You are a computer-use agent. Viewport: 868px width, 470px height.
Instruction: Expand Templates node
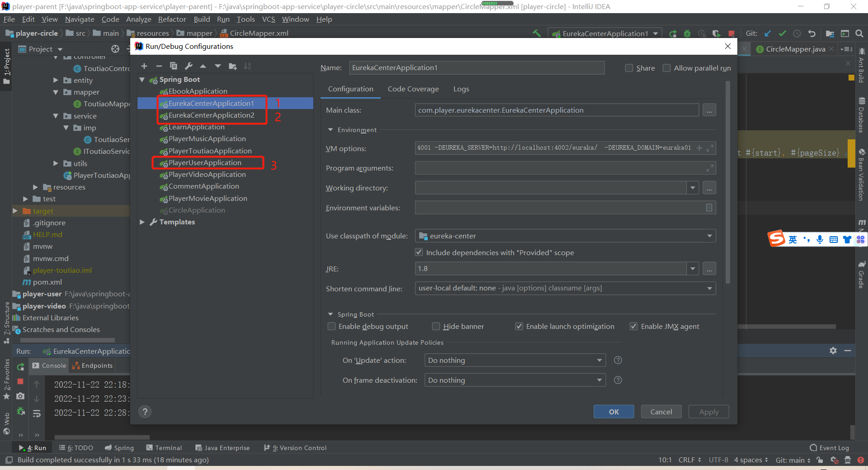click(142, 222)
